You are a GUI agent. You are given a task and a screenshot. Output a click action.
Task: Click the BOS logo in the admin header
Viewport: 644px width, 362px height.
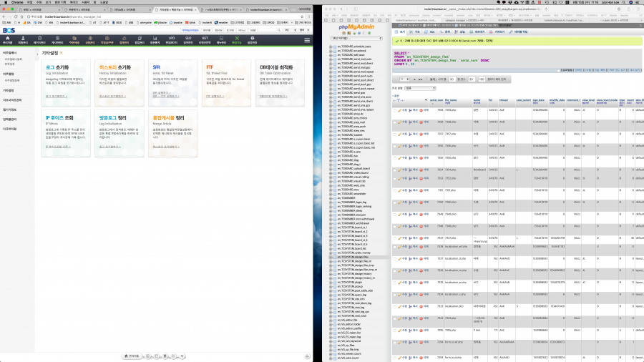9,31
